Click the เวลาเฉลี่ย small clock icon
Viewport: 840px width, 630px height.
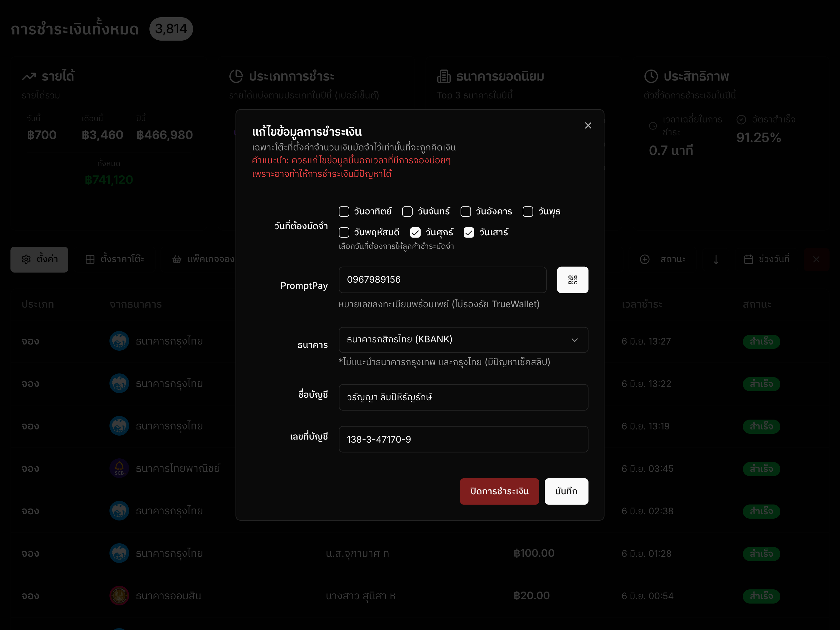tap(653, 126)
